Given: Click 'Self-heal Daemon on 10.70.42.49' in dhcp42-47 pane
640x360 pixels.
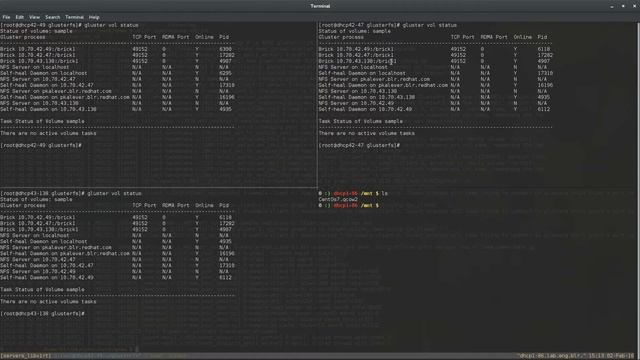Looking at the screenshot, I should (365, 109).
